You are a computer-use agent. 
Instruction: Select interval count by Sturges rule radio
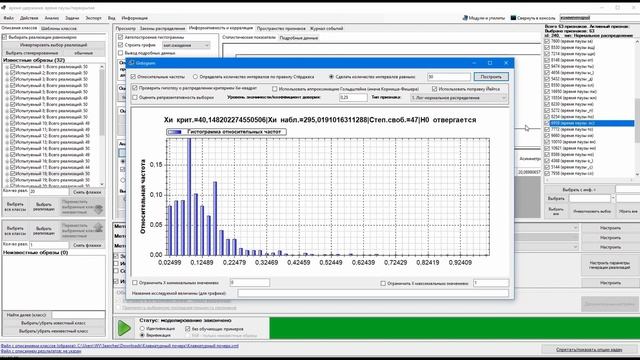(195, 76)
